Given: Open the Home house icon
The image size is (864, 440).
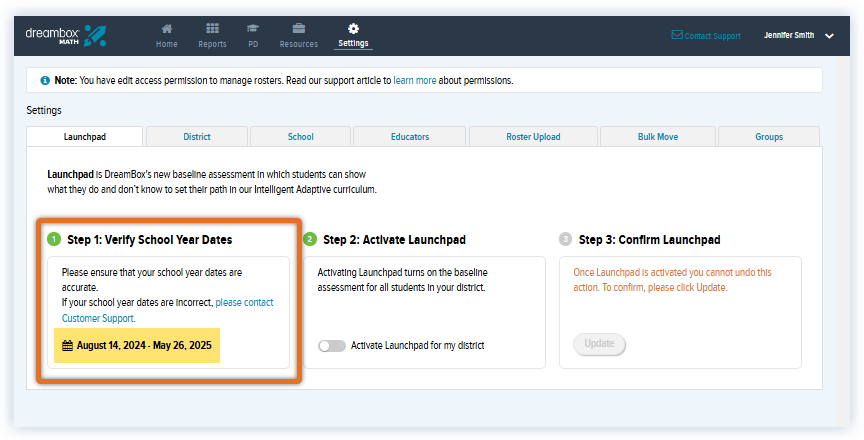Looking at the screenshot, I should [x=166, y=29].
